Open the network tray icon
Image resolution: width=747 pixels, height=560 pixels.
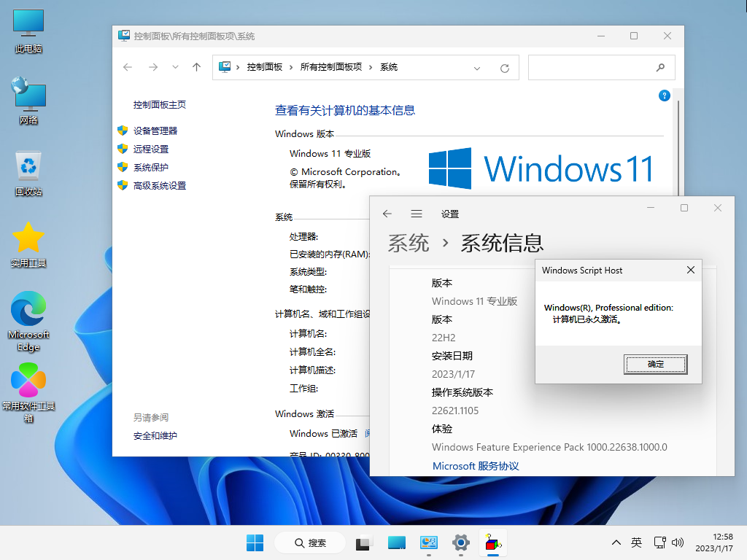coord(659,542)
